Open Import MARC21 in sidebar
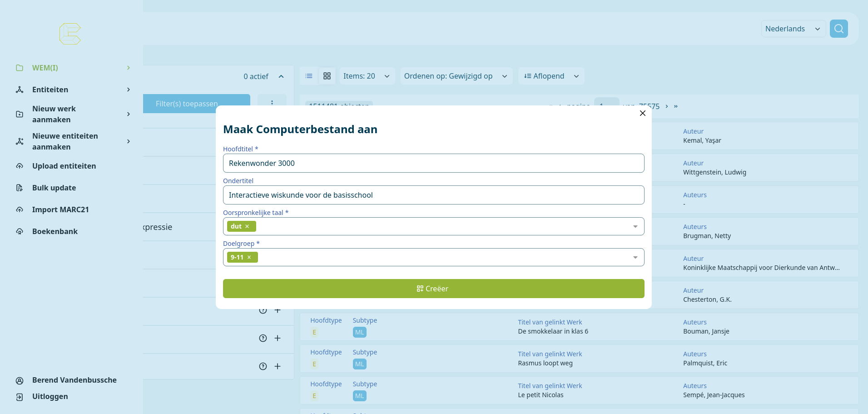This screenshot has height=414, width=868. tap(60, 209)
